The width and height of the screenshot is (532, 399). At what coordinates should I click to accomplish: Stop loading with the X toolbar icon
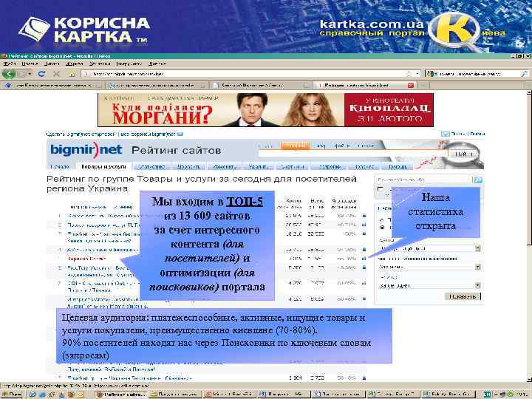point(56,74)
